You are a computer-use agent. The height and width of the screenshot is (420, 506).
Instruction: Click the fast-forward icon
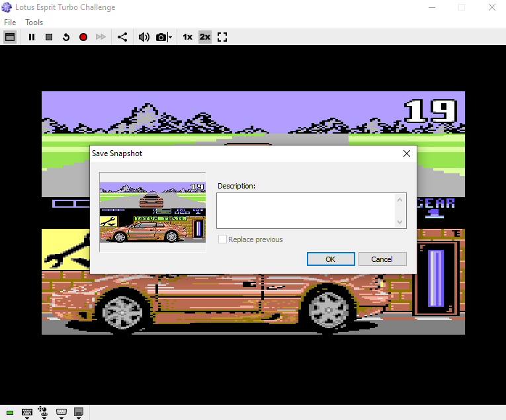pyautogui.click(x=101, y=37)
